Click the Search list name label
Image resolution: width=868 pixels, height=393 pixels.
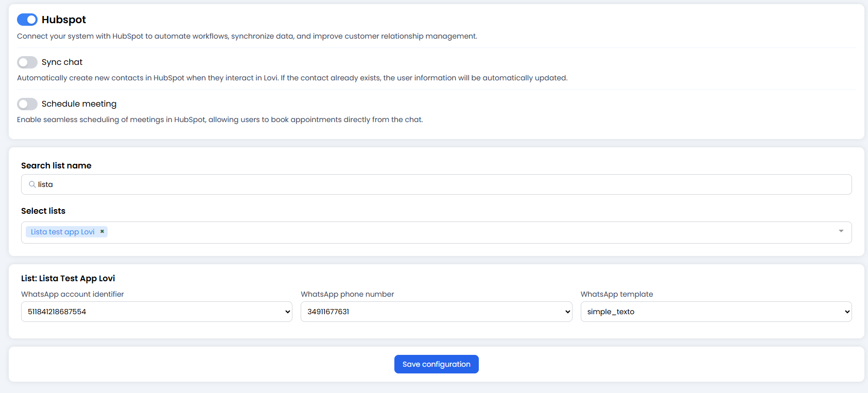tap(56, 166)
